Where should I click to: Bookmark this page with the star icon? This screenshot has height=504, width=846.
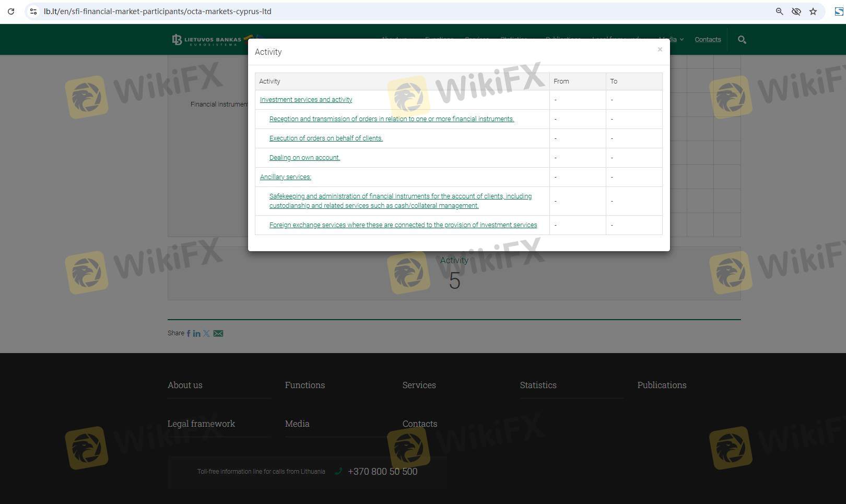(x=813, y=11)
